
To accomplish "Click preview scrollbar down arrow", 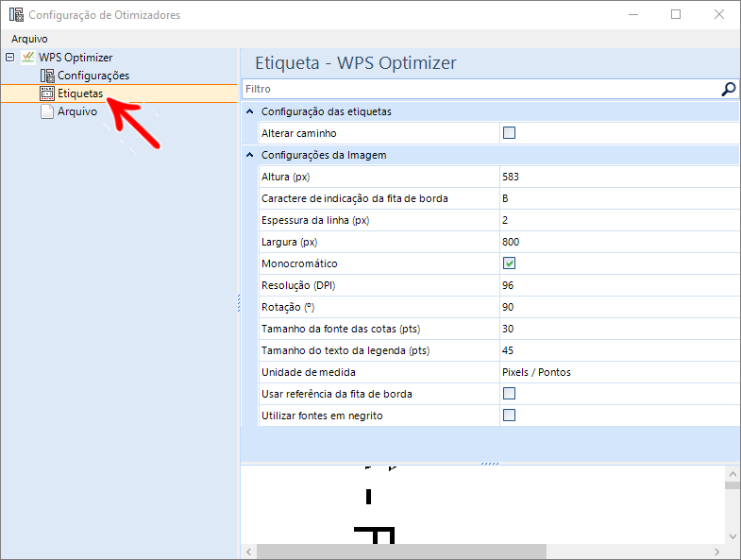I will [x=733, y=536].
